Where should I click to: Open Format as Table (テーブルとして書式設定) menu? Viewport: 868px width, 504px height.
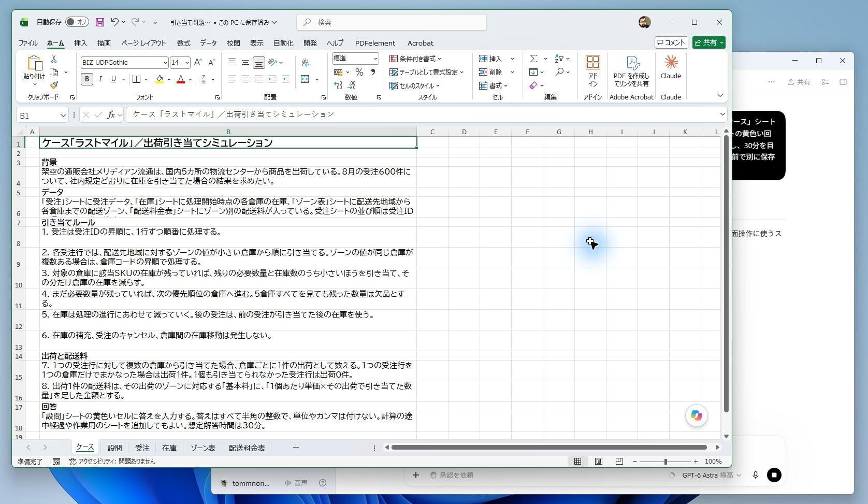coord(426,72)
